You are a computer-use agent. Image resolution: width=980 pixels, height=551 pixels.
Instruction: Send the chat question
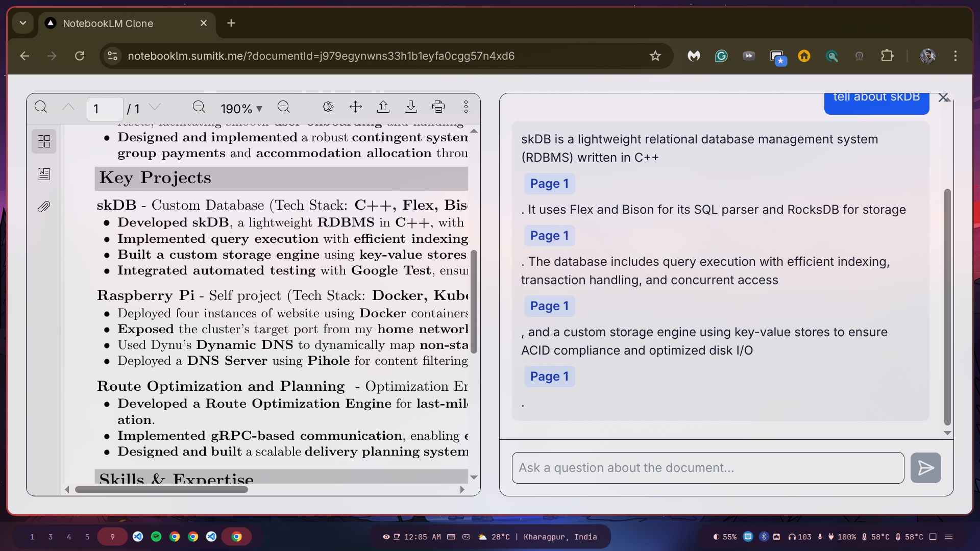click(x=925, y=468)
